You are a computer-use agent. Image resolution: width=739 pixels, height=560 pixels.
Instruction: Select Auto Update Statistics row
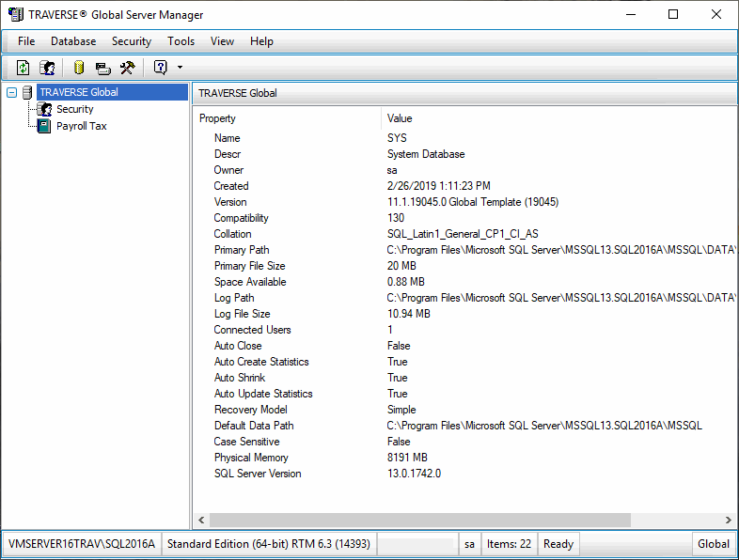[x=464, y=394]
